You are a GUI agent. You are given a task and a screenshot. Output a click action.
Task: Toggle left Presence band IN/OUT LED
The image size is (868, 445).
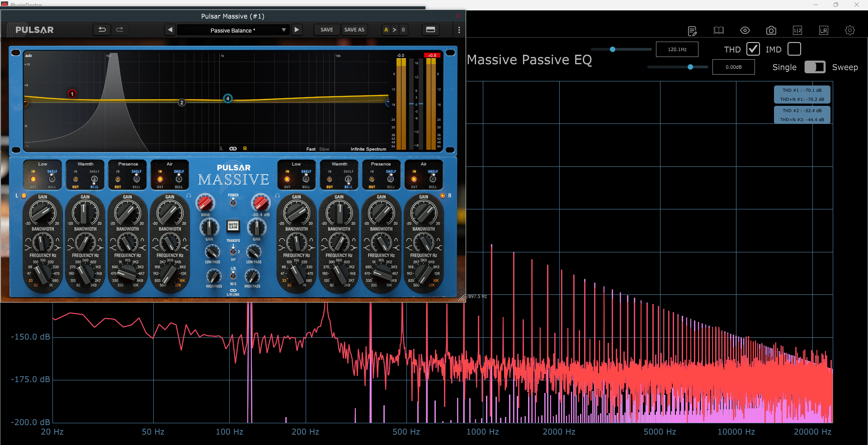(118, 179)
